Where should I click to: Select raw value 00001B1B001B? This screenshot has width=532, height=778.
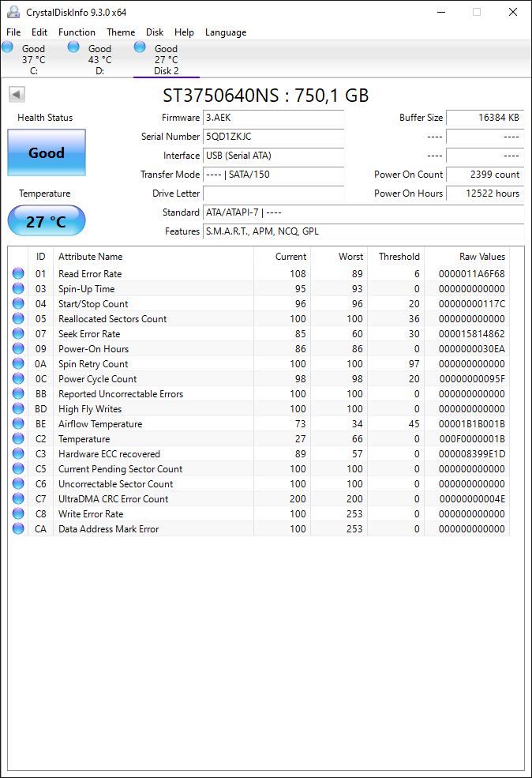[471, 424]
